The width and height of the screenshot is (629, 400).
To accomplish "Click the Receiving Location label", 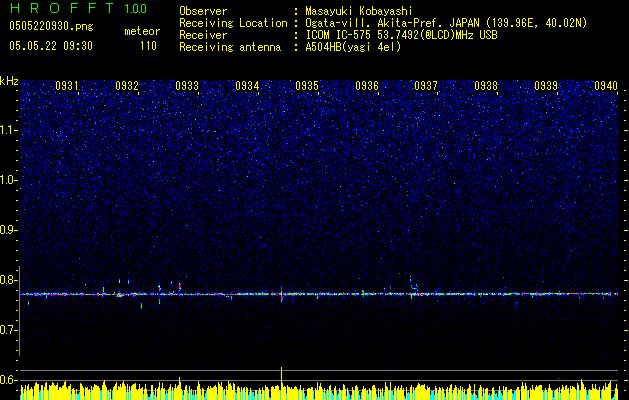I will pos(233,23).
